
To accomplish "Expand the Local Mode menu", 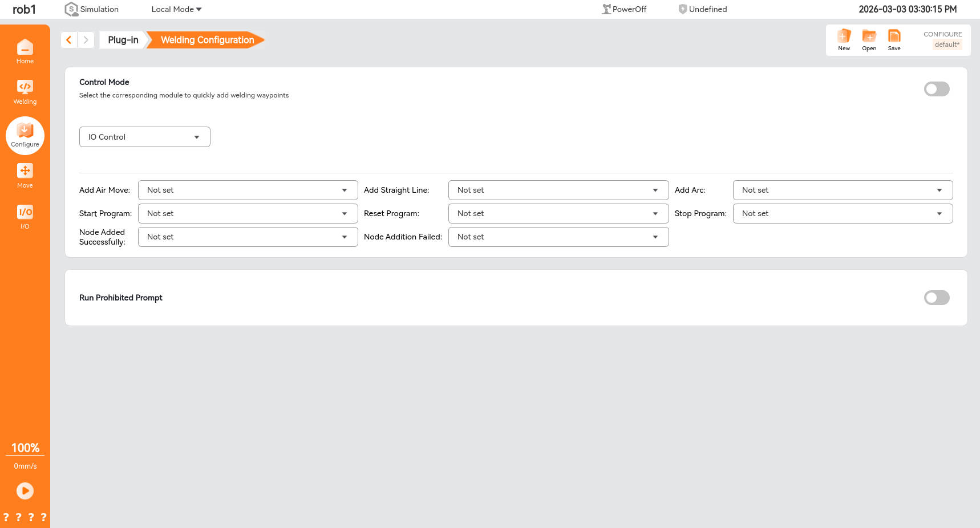I will [x=176, y=9].
